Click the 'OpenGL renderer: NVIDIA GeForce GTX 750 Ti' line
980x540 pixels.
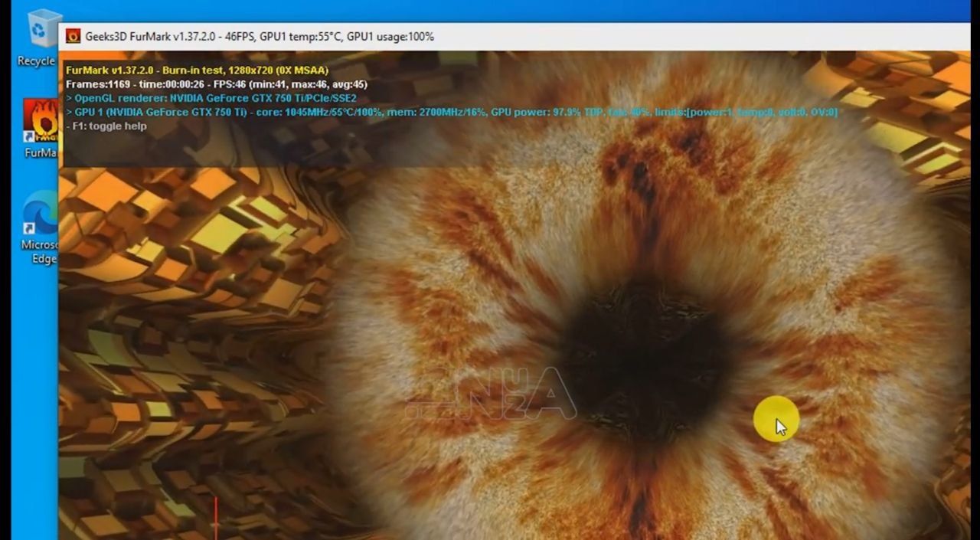pyautogui.click(x=211, y=98)
